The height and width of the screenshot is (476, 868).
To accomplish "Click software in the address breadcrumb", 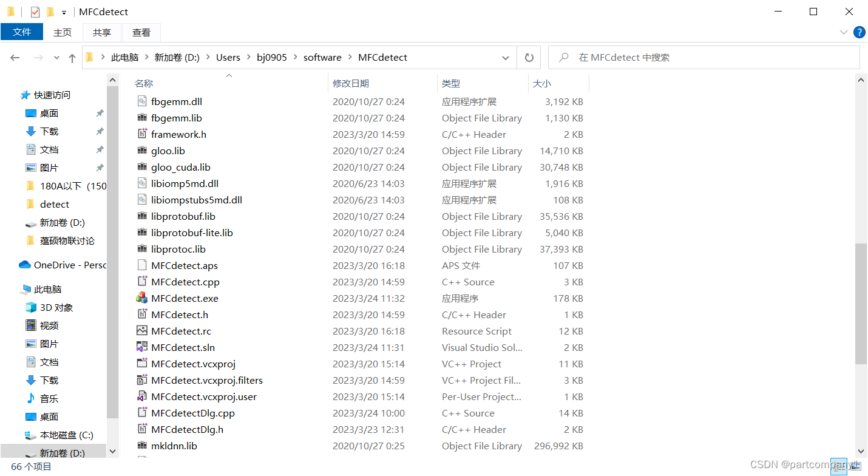I will pos(322,58).
